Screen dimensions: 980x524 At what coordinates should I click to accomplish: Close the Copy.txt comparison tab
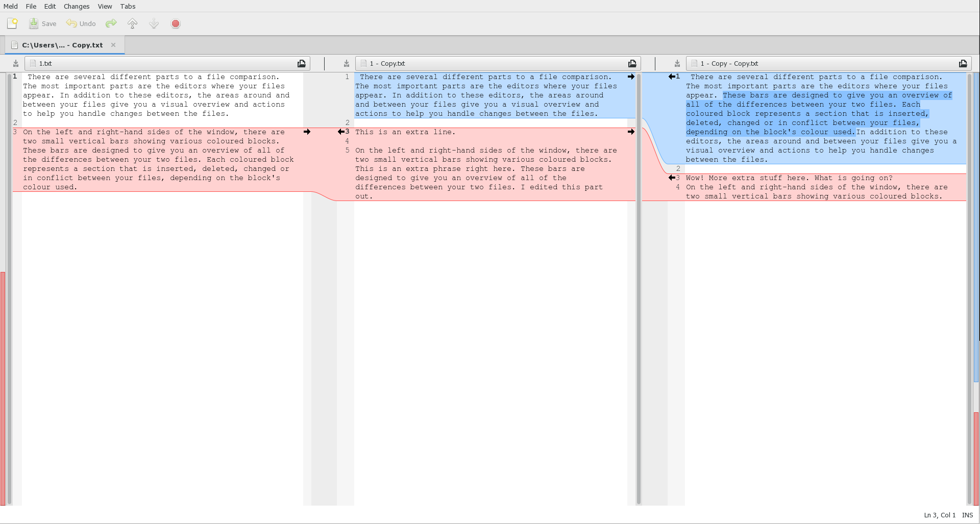point(113,45)
